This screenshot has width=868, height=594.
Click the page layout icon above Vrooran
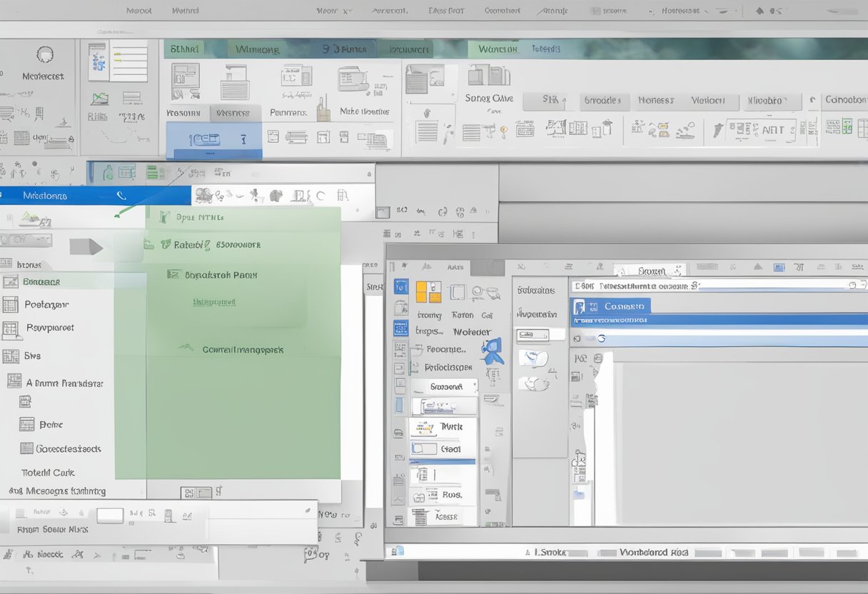[185, 82]
